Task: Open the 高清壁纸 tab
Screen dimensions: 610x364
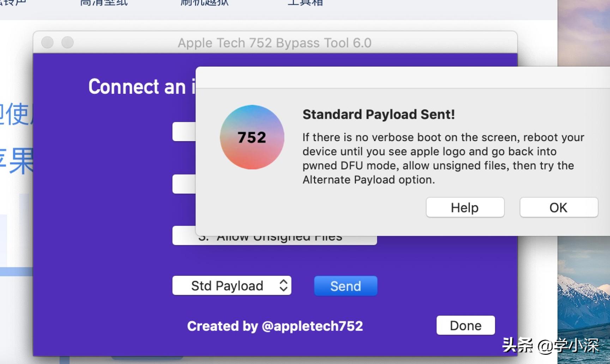Action: [x=104, y=4]
